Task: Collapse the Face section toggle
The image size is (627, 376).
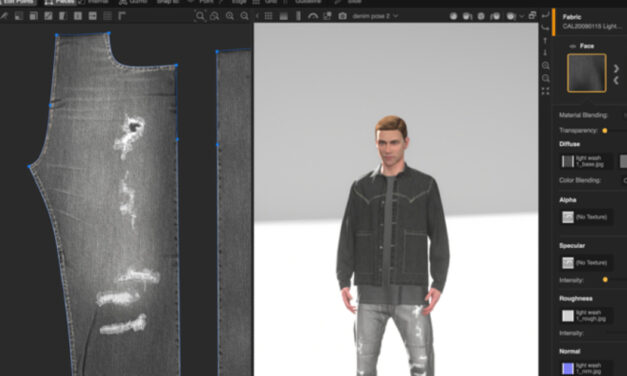Action: tap(573, 46)
